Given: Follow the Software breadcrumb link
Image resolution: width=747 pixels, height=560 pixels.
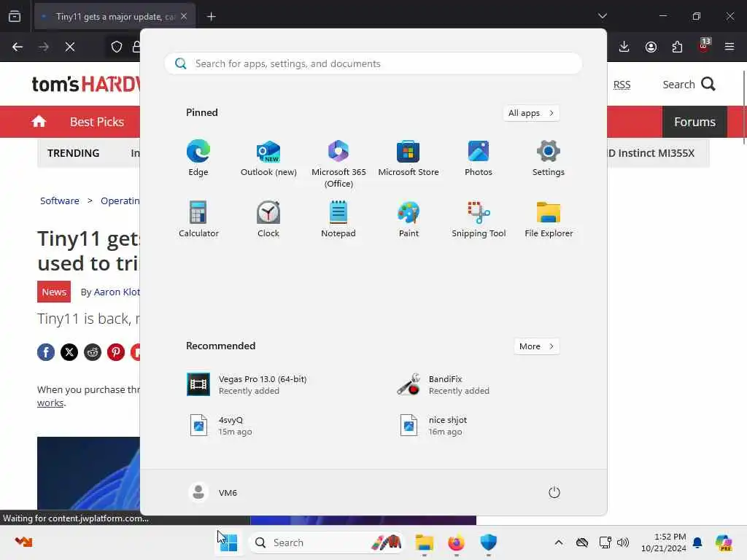Looking at the screenshot, I should pos(60,201).
